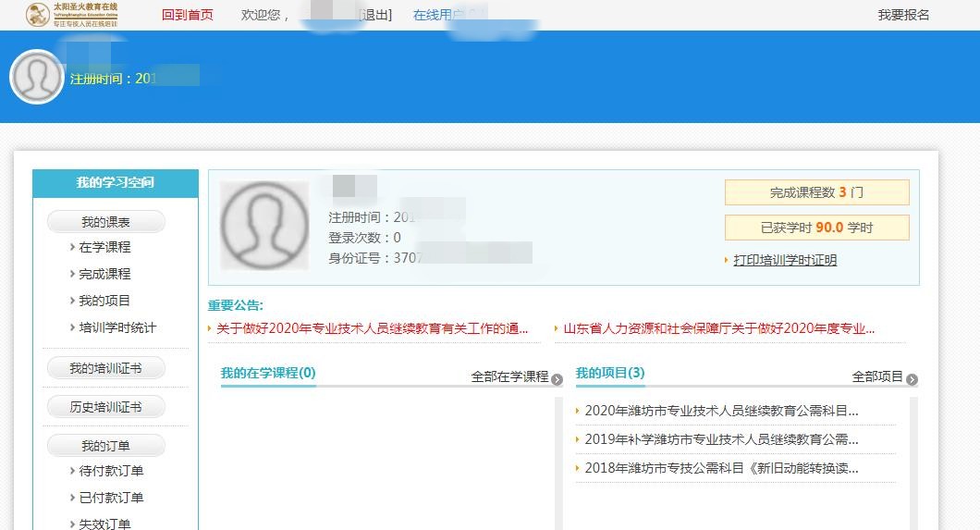Click the round avatar in the blue banner
The height and width of the screenshot is (530, 980).
point(37,77)
